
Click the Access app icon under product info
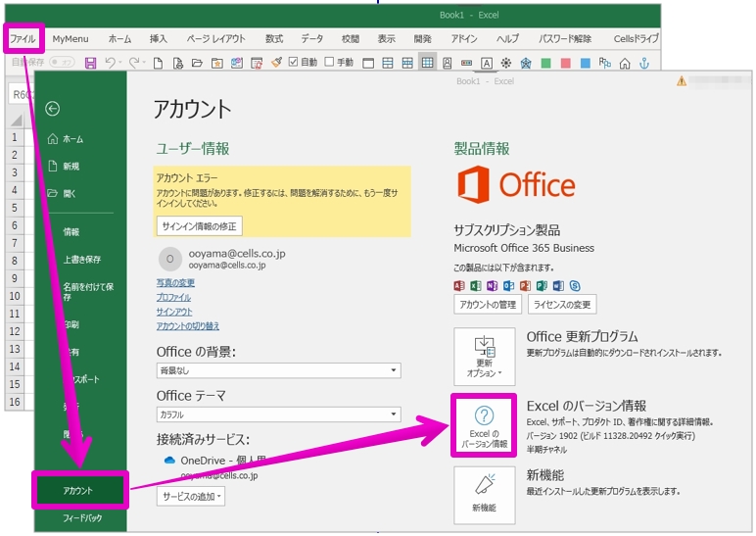pyautogui.click(x=459, y=285)
